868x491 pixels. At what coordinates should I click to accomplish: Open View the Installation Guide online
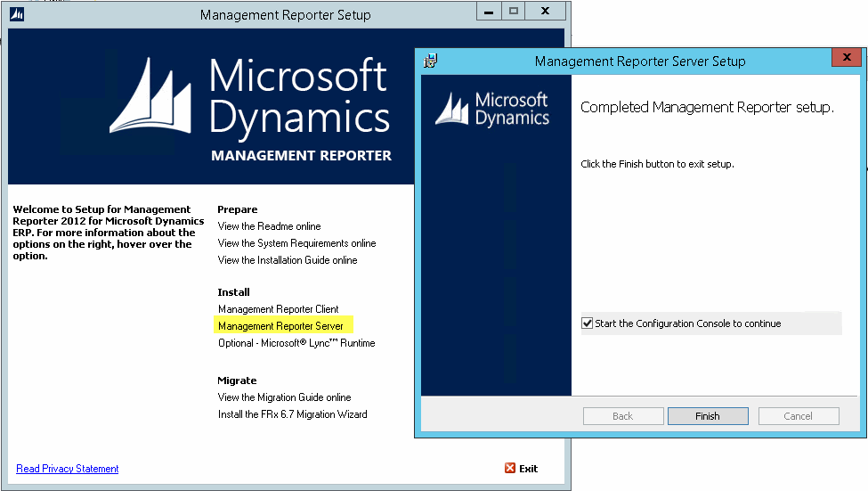[x=288, y=260]
